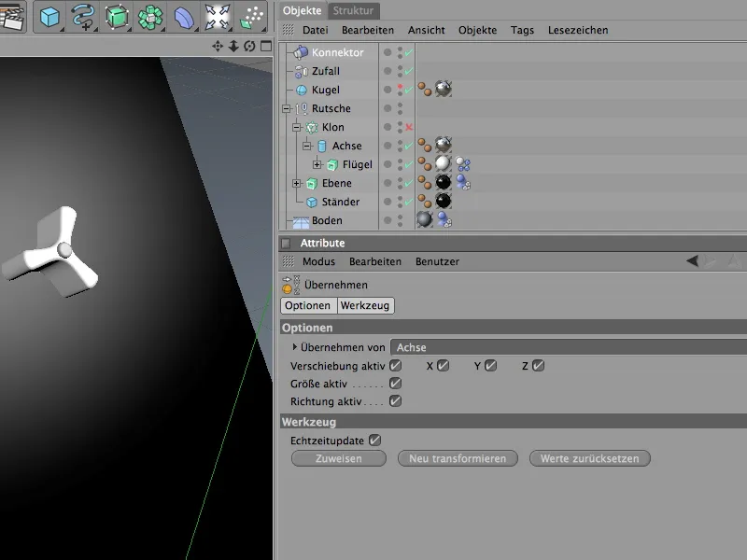Screen dimensions: 747x560
Task: Click Boden's collider body tag
Action: pyautogui.click(x=444, y=219)
